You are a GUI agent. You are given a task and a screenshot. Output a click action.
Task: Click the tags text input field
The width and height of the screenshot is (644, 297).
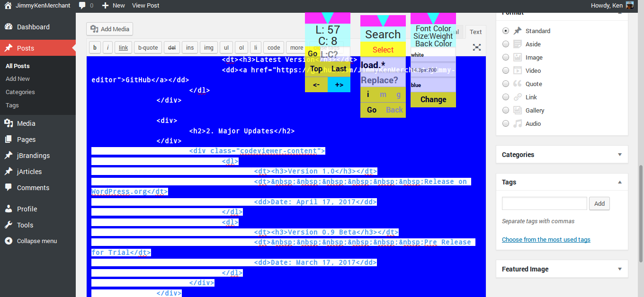[x=545, y=204]
